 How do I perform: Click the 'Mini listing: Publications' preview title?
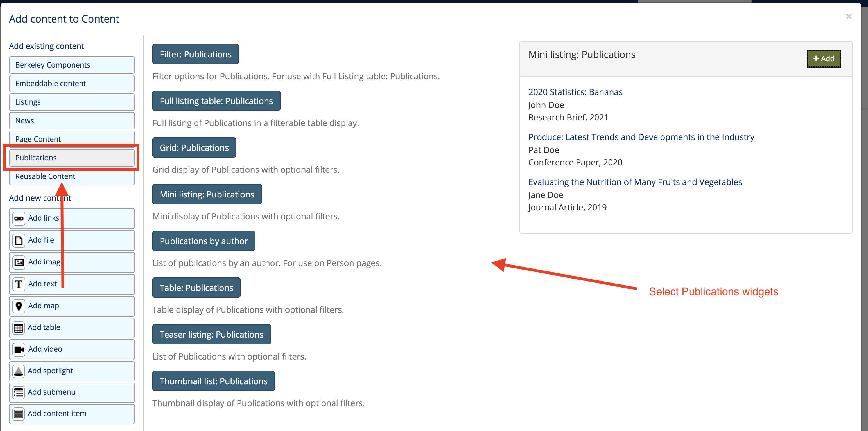point(582,55)
